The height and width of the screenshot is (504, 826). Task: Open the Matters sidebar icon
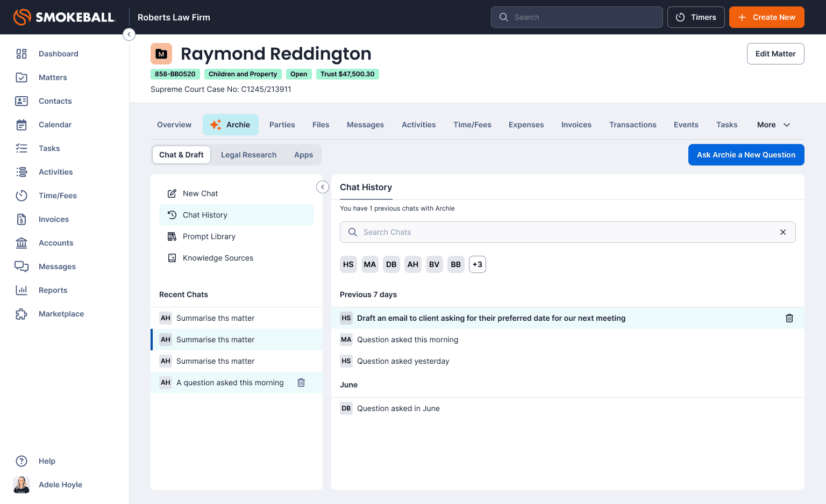22,77
